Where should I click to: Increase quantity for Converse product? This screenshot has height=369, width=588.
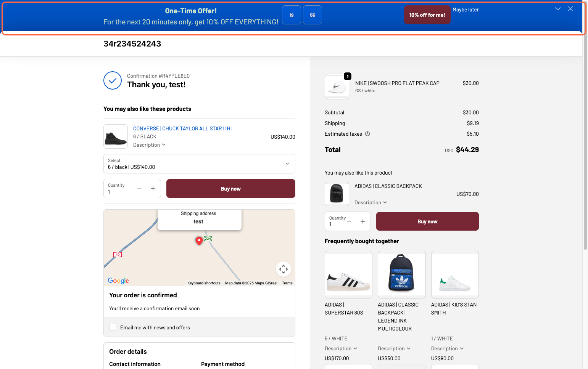153,188
